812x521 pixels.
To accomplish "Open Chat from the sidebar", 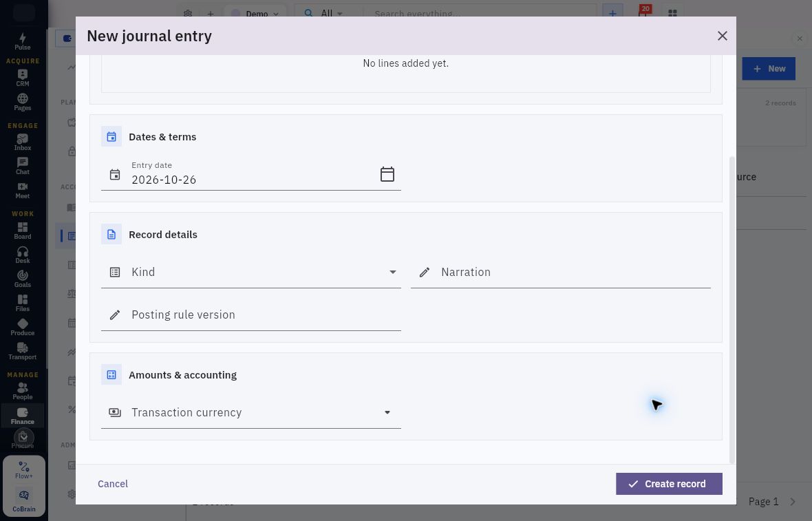I will 22,167.
